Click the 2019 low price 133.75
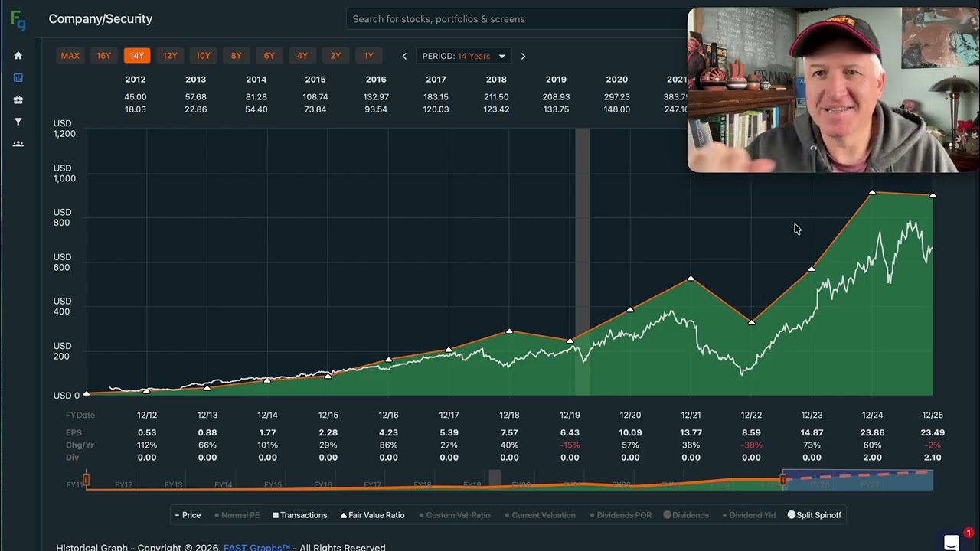This screenshot has width=980, height=551. [556, 109]
